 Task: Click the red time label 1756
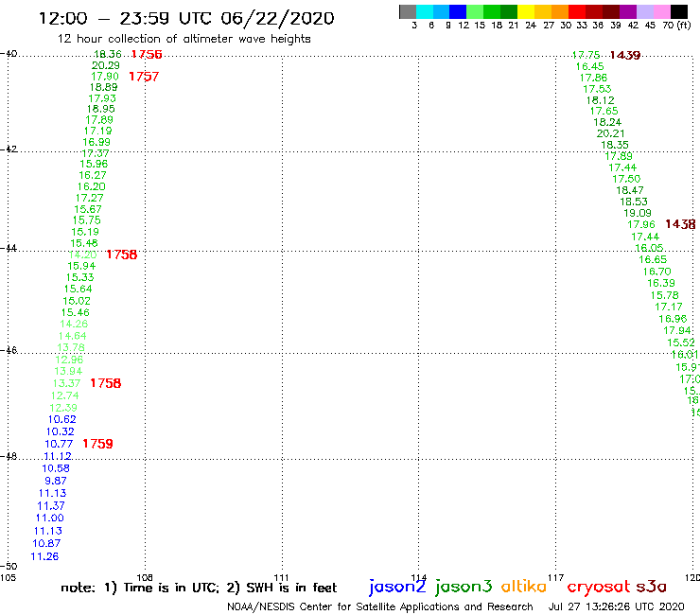[x=147, y=55]
